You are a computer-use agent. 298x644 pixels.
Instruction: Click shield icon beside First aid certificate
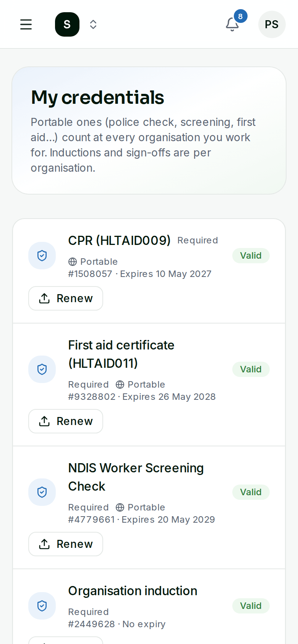(42, 369)
